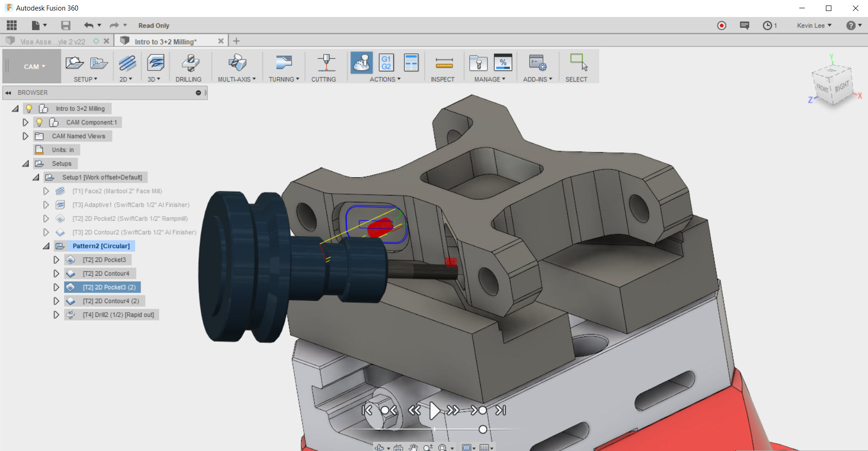The height and width of the screenshot is (451, 868).
Task: Select the Drilling tool icon
Action: [x=190, y=63]
